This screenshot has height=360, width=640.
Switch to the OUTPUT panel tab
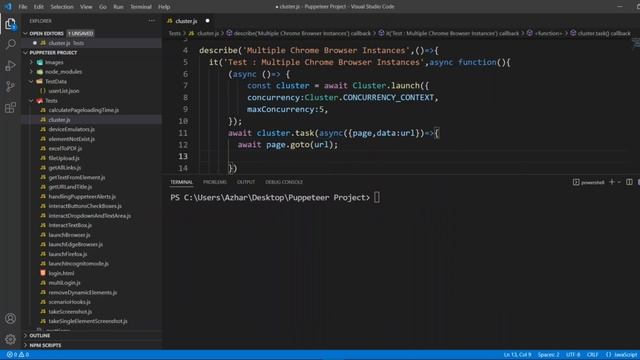[x=246, y=182]
